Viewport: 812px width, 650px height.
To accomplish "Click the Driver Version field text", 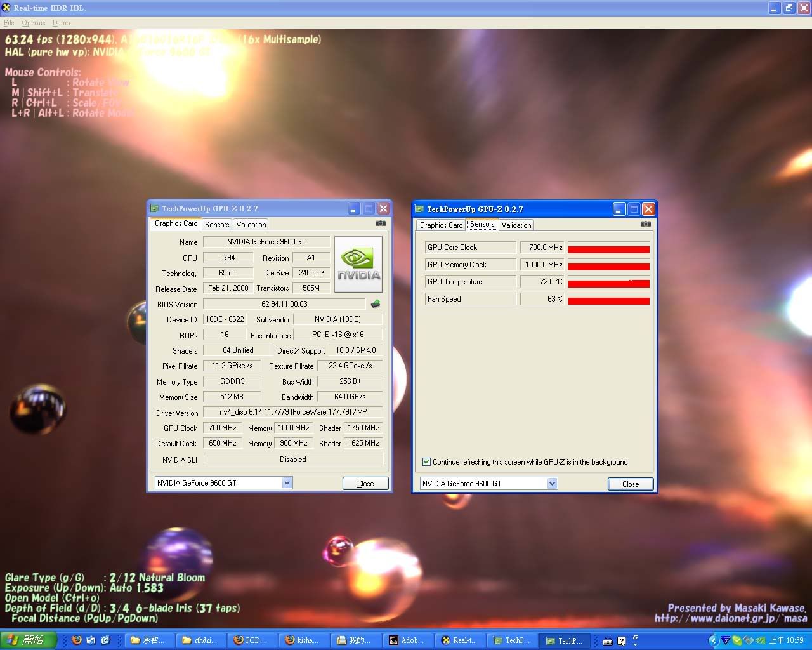I will click(x=293, y=412).
